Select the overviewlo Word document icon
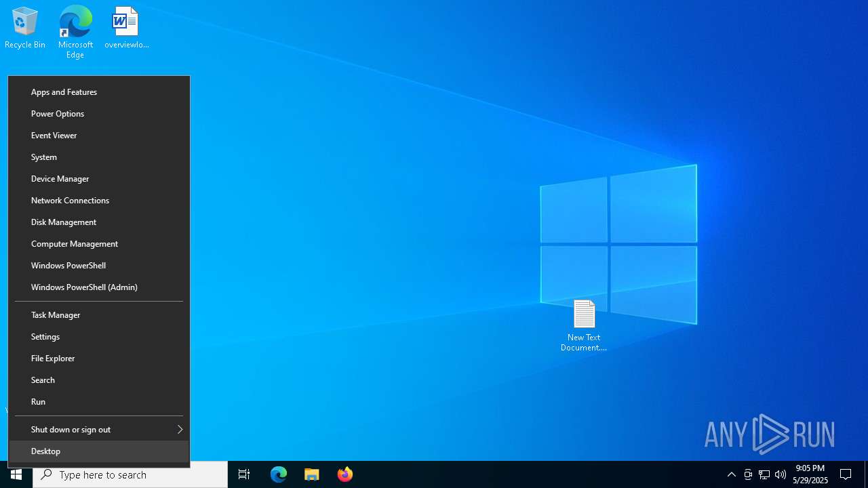Image resolution: width=868 pixels, height=488 pixels. tap(126, 28)
